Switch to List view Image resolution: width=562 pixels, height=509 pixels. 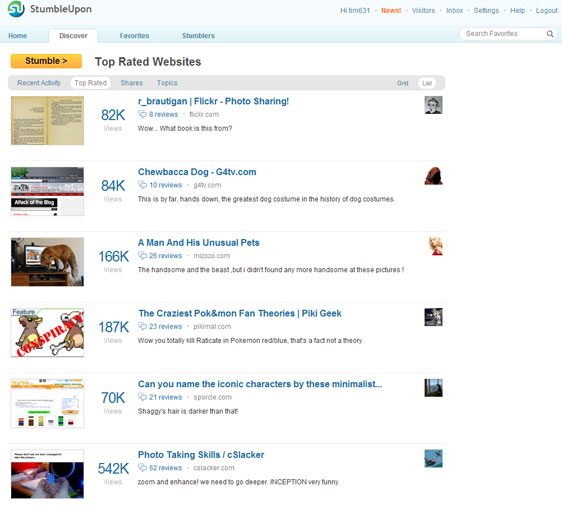pos(427,83)
